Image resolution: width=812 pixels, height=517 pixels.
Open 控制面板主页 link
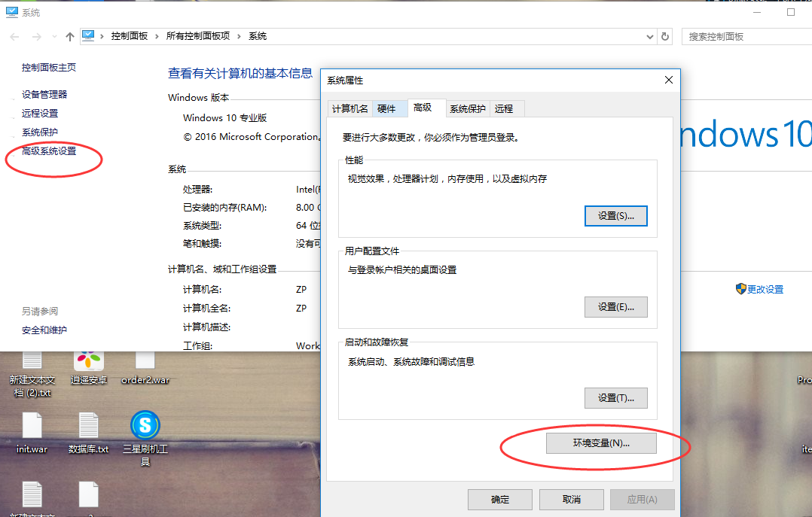coord(49,67)
